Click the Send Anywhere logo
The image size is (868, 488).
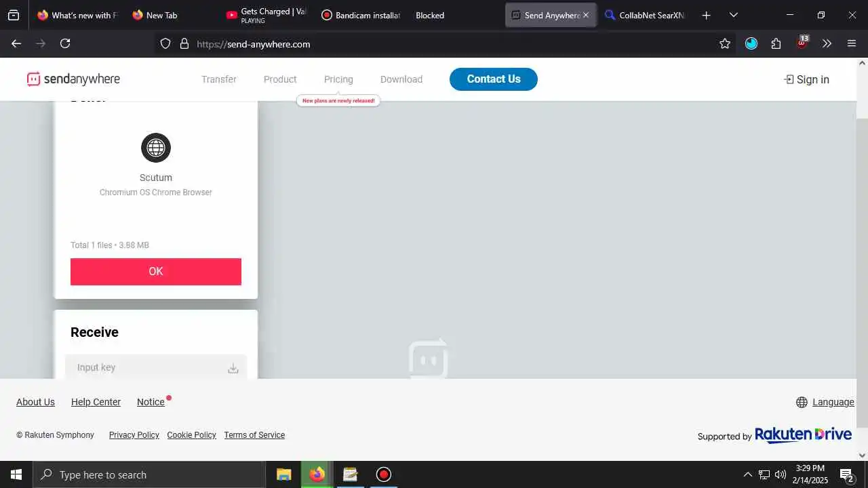click(73, 79)
